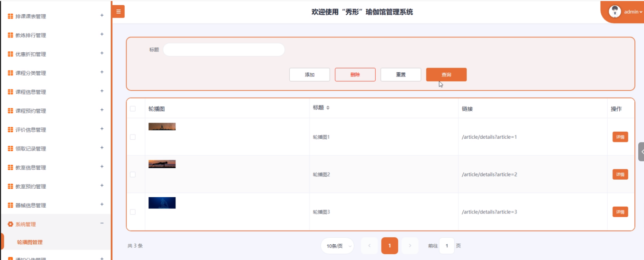
Task: Click the red 删除 button
Action: tap(355, 75)
